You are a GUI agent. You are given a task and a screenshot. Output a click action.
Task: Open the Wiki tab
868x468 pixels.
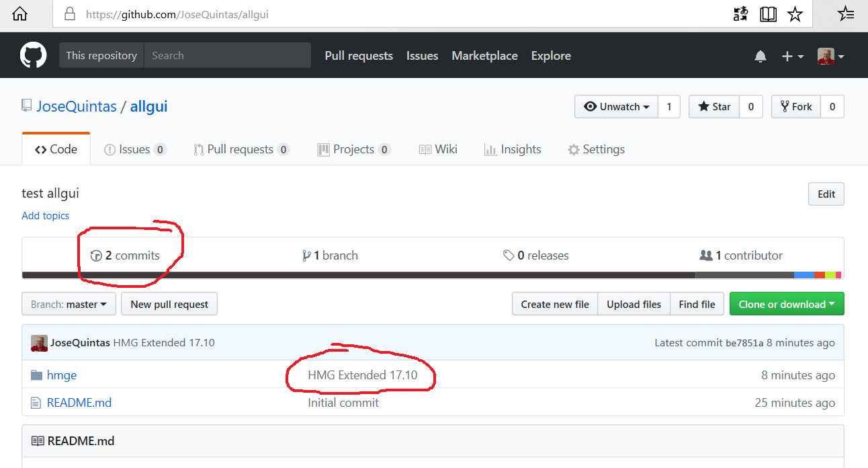(x=438, y=149)
